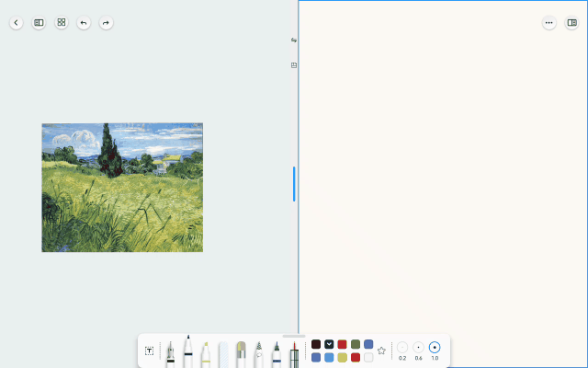Select the khaki-tipped eraser tool

242,354
